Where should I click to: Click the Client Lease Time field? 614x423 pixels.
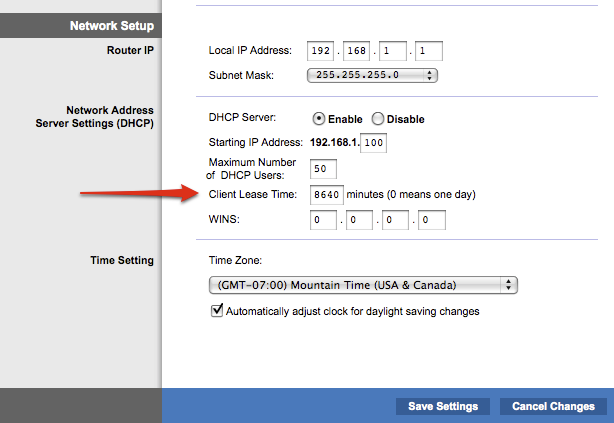[x=325, y=194]
